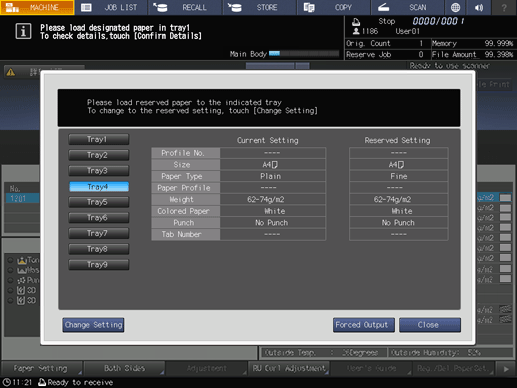This screenshot has height=388, width=517.
Task: Click the Forced Output button
Action: click(x=364, y=325)
